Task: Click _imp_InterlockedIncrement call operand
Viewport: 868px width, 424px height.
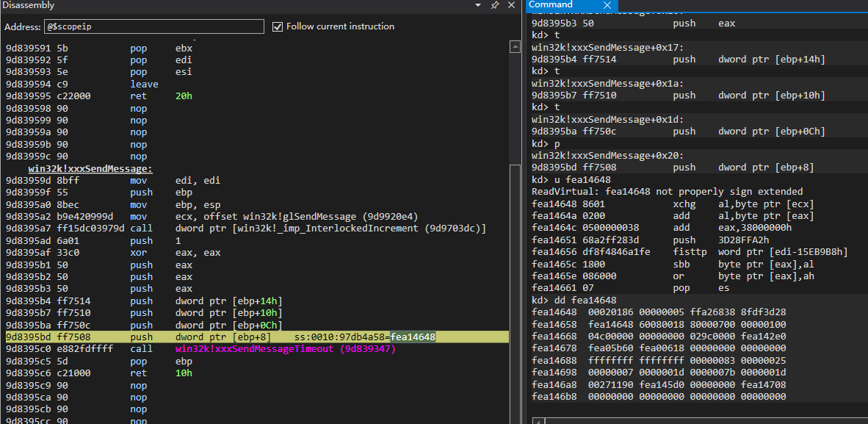Action: coord(330,229)
